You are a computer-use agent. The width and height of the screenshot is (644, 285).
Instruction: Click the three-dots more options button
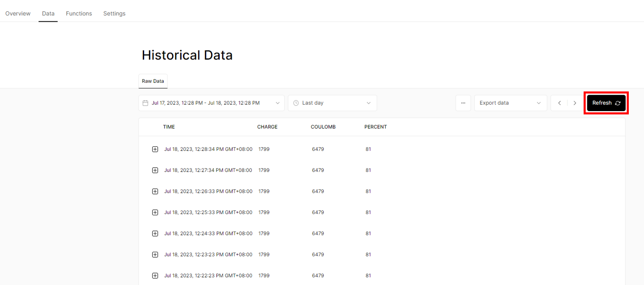pyautogui.click(x=463, y=103)
